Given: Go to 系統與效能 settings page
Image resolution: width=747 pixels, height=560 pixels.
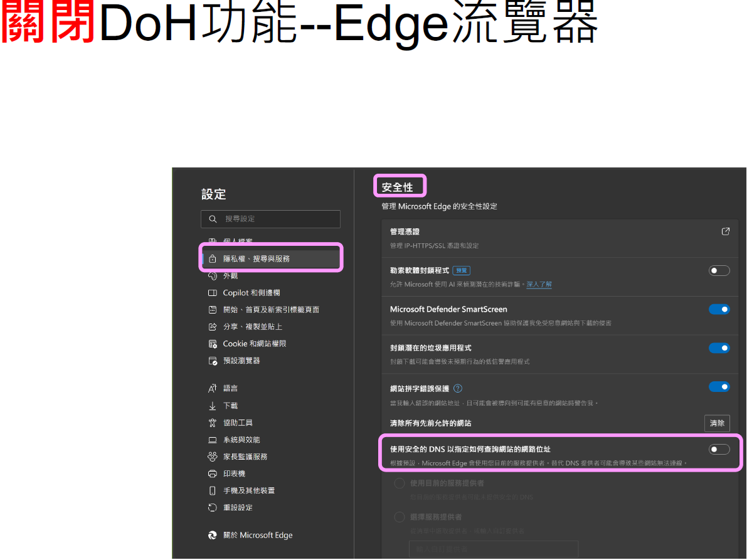Looking at the screenshot, I should pos(241,440).
